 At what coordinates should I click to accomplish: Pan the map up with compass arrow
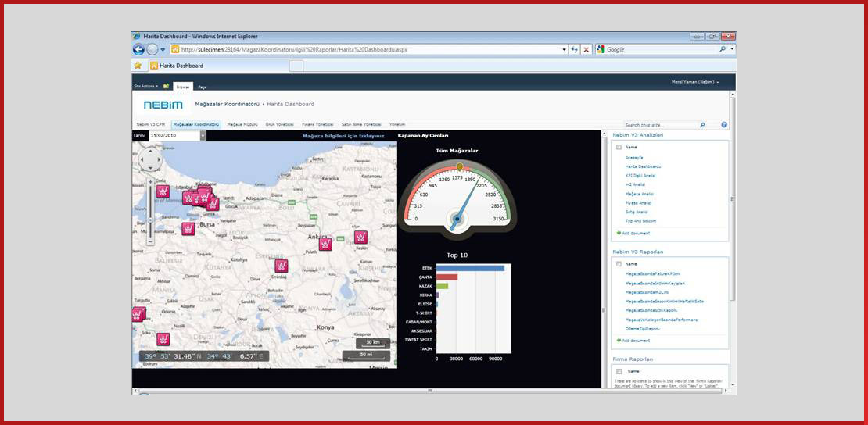click(150, 151)
